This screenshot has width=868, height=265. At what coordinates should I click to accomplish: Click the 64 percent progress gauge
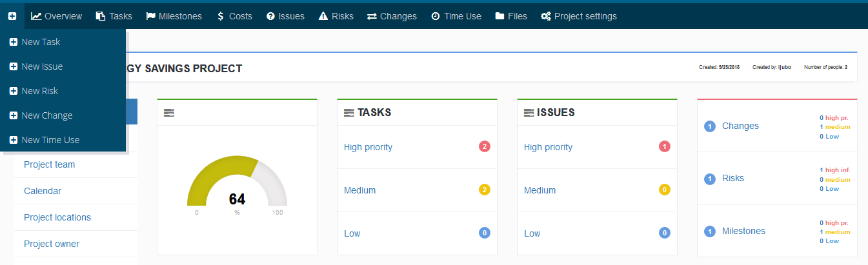click(237, 187)
